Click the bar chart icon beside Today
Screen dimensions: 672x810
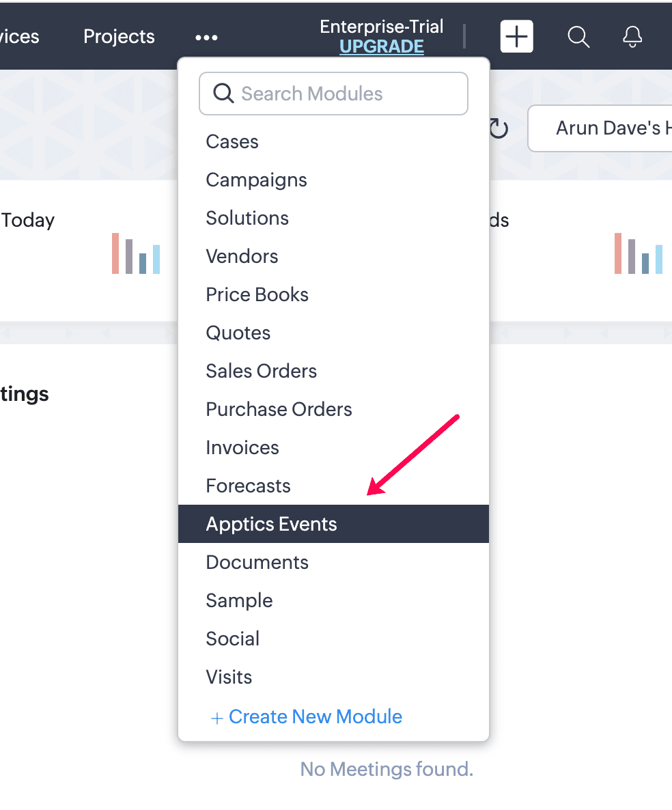tap(136, 253)
